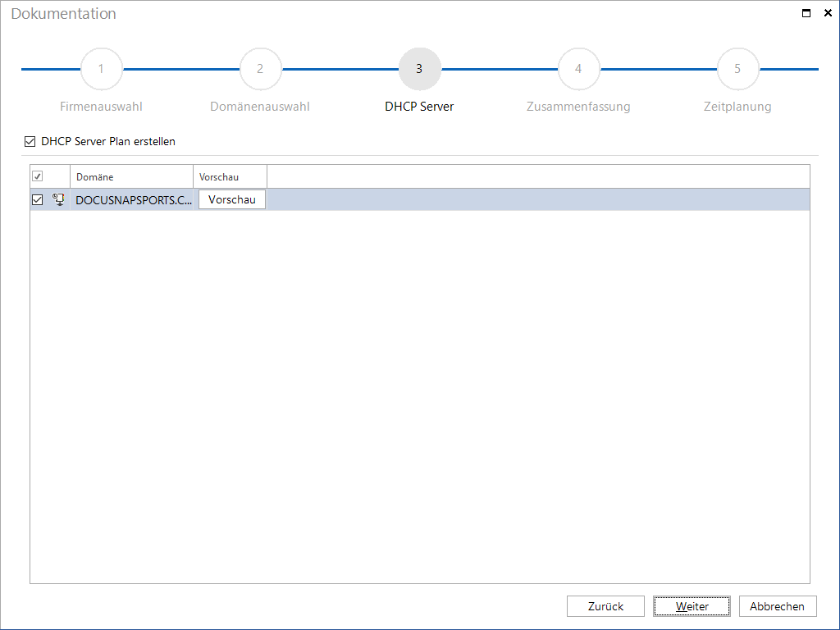Click the Zusammenfassung step label
This screenshot has height=630, width=840.
click(x=578, y=107)
